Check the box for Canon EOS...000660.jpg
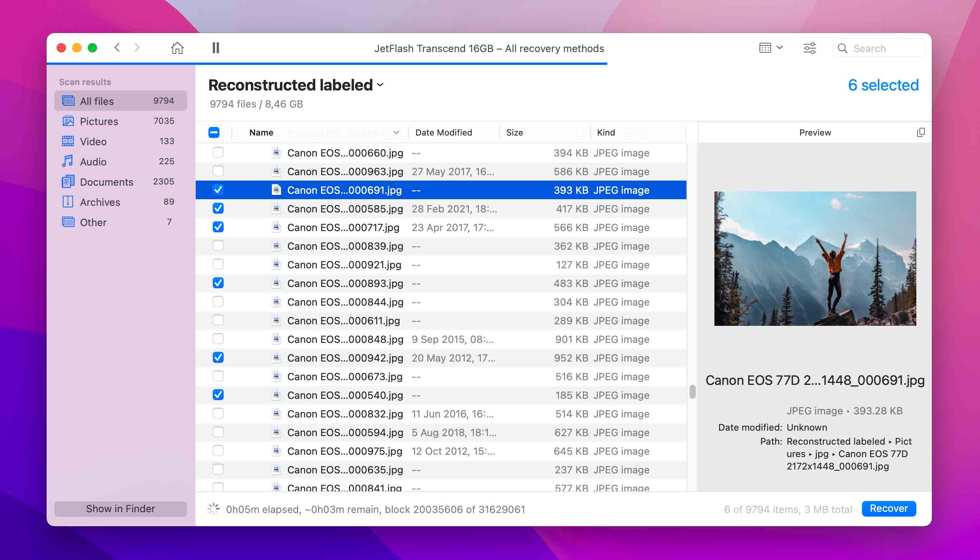980x560 pixels. 218,153
